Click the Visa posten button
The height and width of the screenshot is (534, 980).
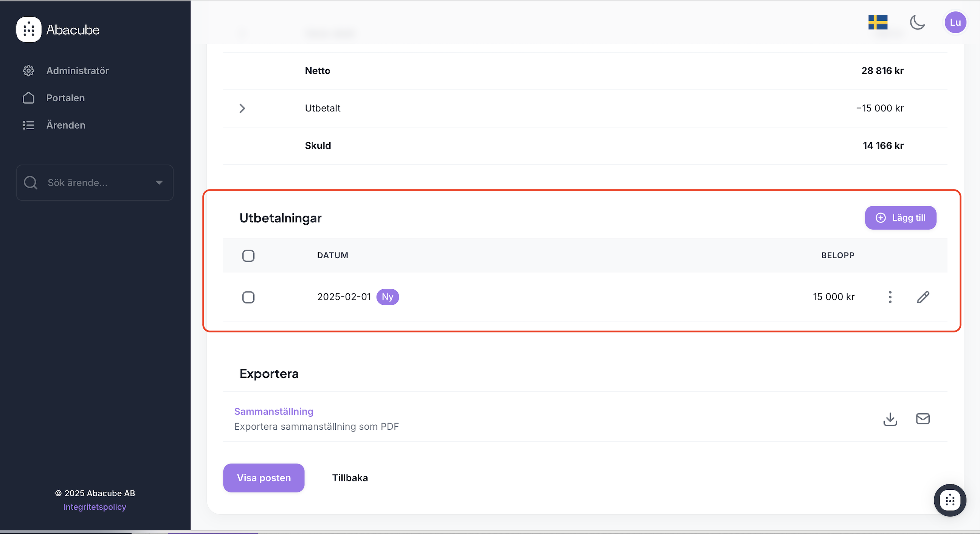264,478
